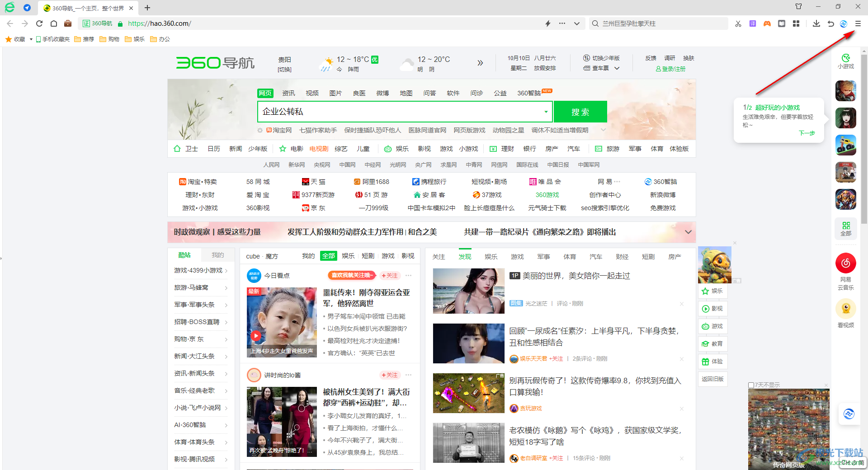
Task: Open 小游戏 icon in right sidebar
Action: pyautogui.click(x=846, y=61)
